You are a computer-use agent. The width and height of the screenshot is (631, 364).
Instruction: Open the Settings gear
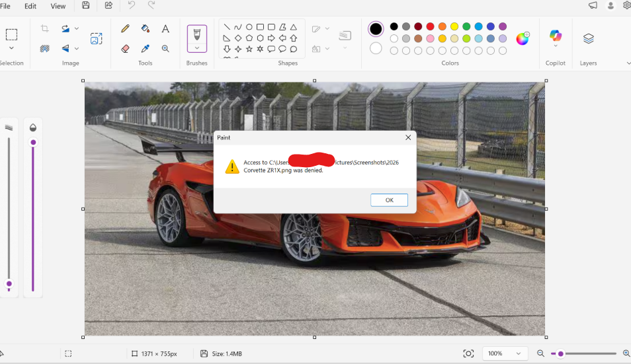click(x=627, y=5)
